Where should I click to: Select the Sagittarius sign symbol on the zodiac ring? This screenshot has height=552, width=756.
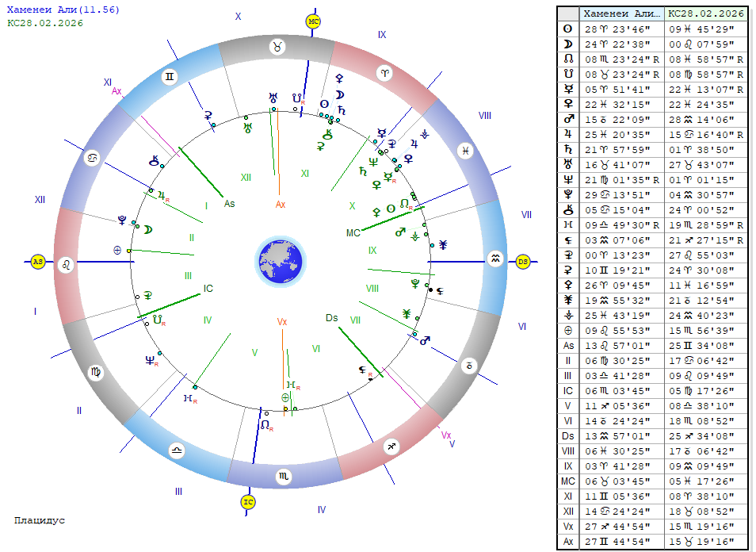(x=390, y=448)
